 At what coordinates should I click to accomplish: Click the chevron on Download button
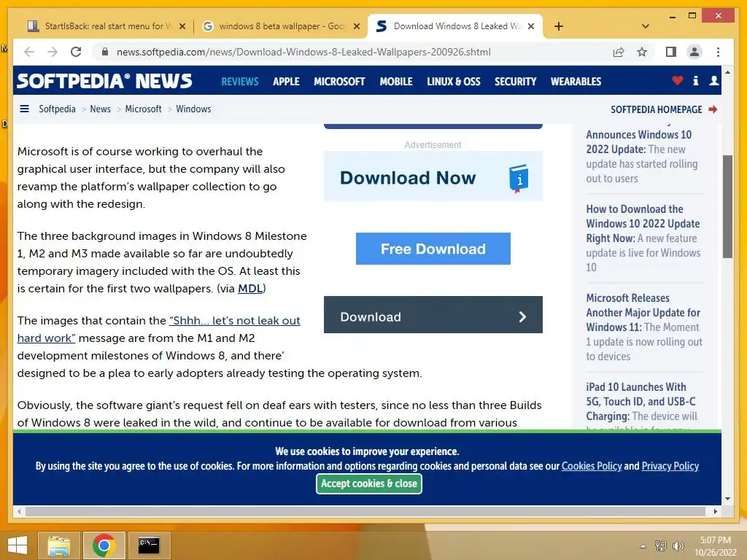click(x=522, y=316)
